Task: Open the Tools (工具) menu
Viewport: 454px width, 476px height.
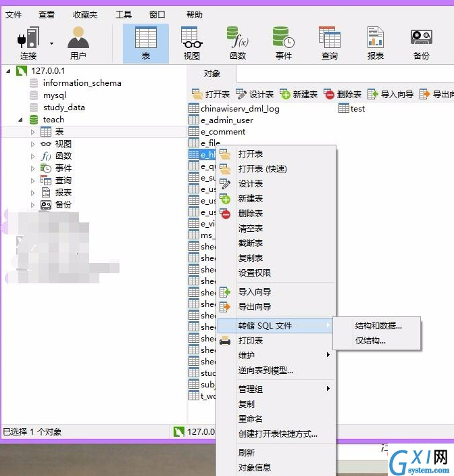Action: click(124, 15)
